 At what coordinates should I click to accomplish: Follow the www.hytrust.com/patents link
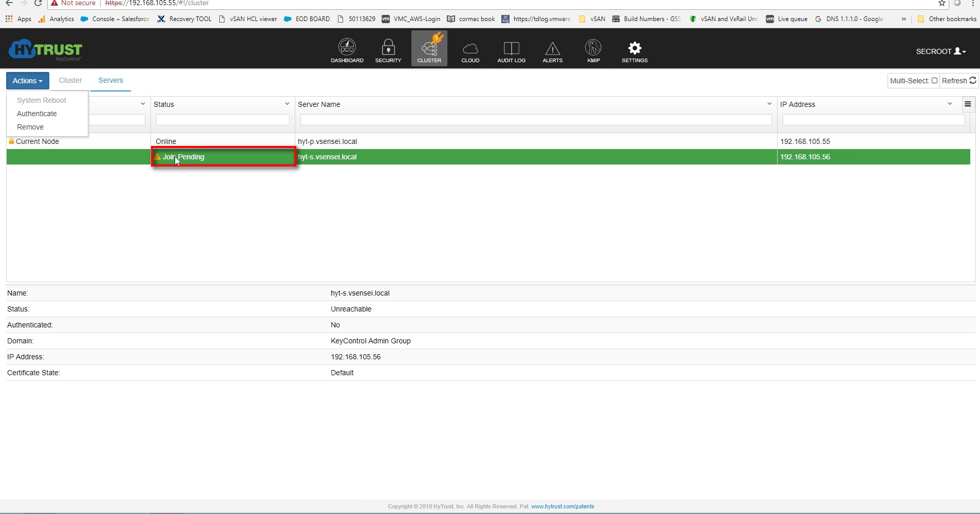562,506
